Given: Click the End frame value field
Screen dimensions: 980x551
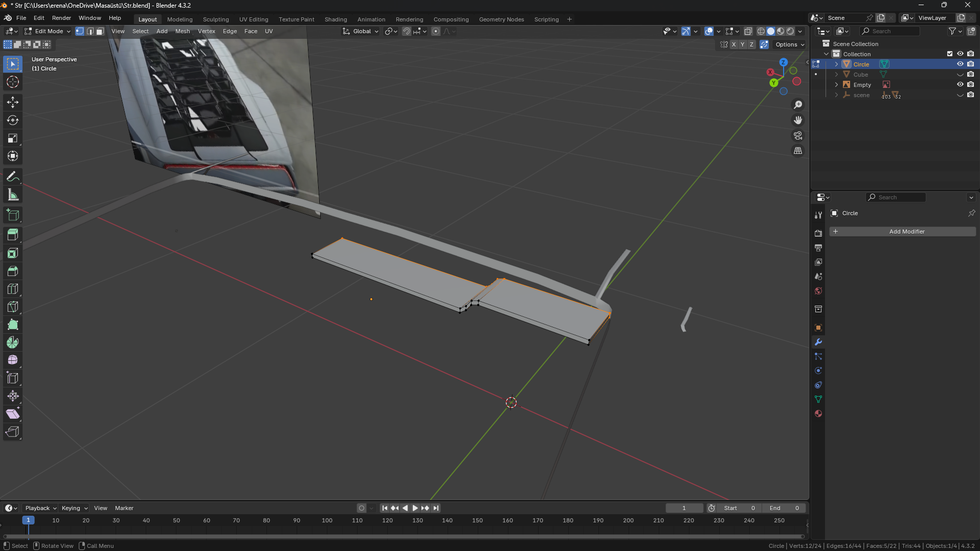Looking at the screenshot, I should pos(784,508).
